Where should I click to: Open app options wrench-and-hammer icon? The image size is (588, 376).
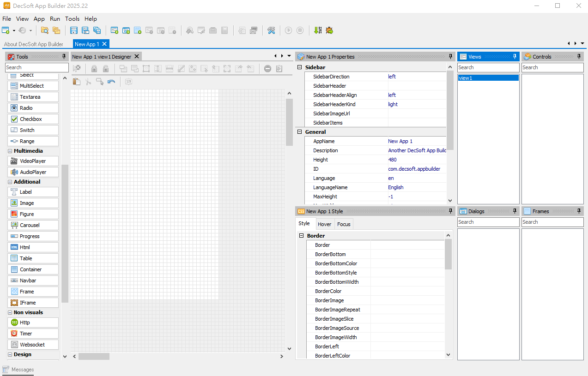(x=271, y=30)
